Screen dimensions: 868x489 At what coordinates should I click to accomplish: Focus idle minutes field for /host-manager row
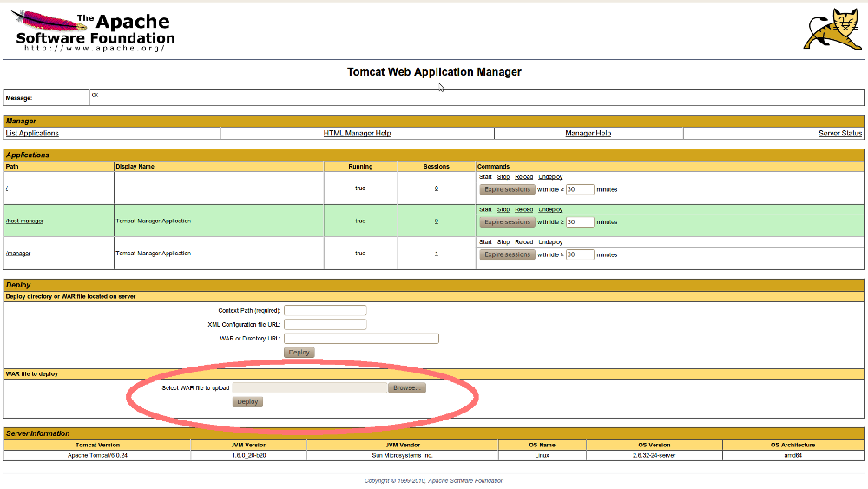pos(580,222)
